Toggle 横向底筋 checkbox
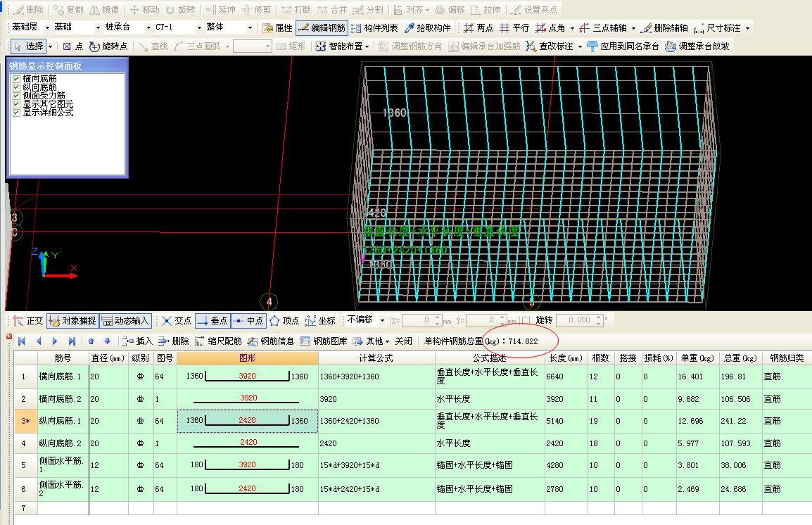812x525 pixels. coord(17,79)
